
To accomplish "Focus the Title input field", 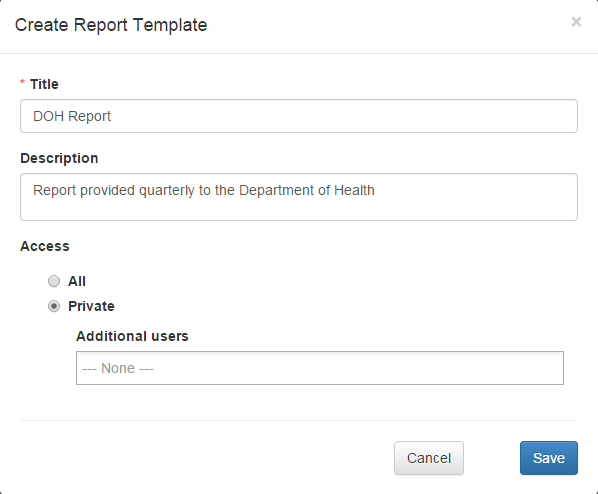I will 299,116.
